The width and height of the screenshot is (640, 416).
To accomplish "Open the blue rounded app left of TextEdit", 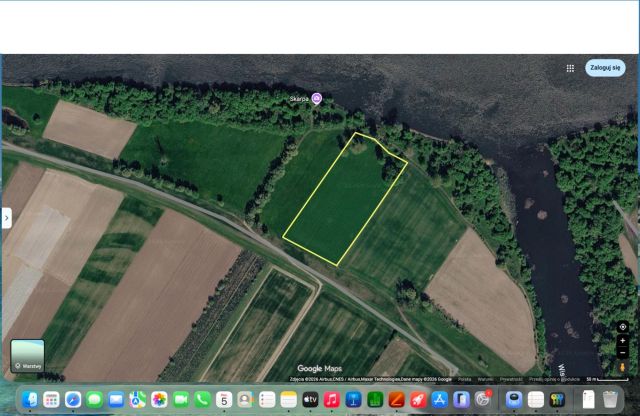I will pyautogui.click(x=514, y=400).
